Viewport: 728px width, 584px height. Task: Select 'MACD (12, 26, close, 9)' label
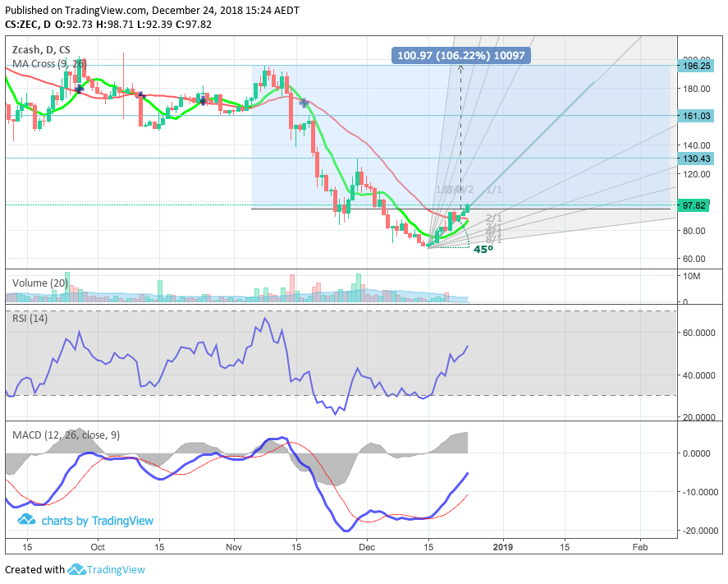click(66, 435)
